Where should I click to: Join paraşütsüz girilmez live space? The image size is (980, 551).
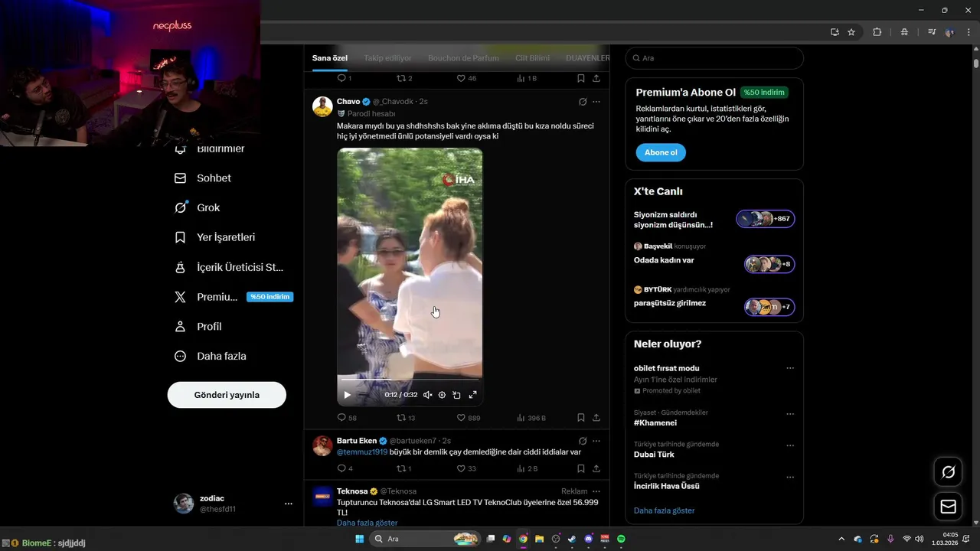[x=714, y=302]
